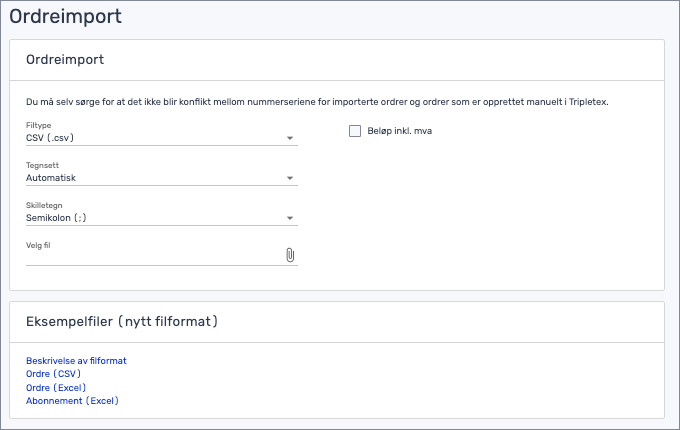This screenshot has width=680, height=430.
Task: Enable the Beløp inkl. mva checkbox
Action: click(354, 130)
